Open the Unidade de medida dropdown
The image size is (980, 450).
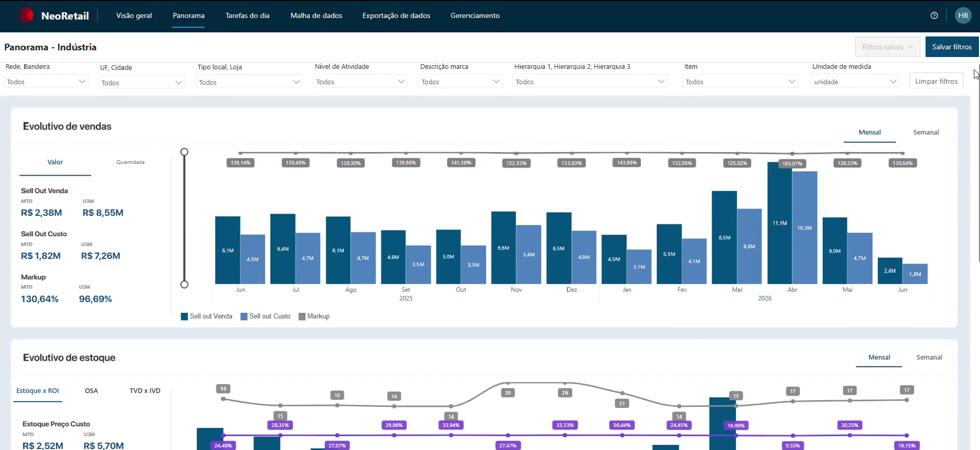coord(855,81)
